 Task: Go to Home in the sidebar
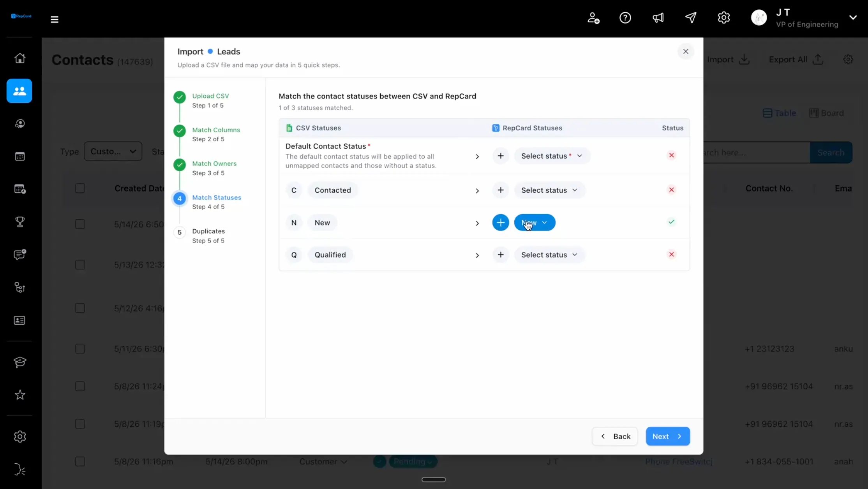(20, 58)
